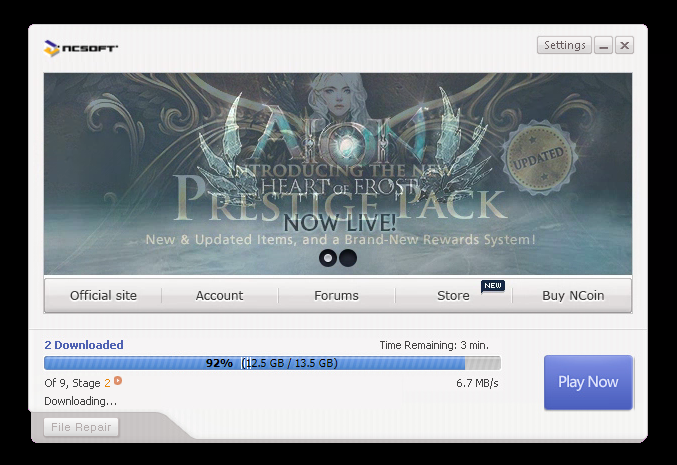This screenshot has width=677, height=465.
Task: Open the Settings dialog
Action: [x=564, y=46]
